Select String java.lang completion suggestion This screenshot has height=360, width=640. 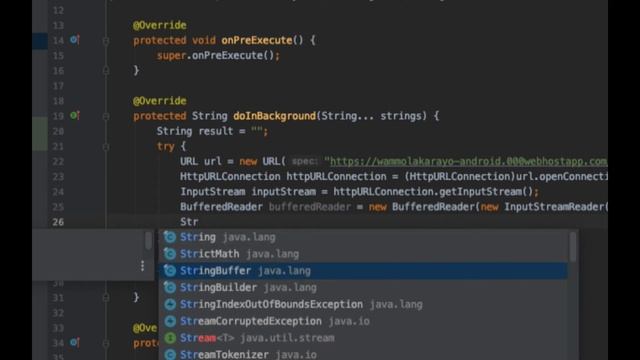363,237
